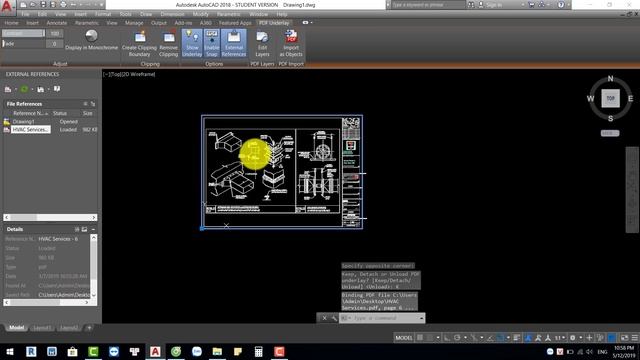Expand command line history arrow

click(x=422, y=318)
